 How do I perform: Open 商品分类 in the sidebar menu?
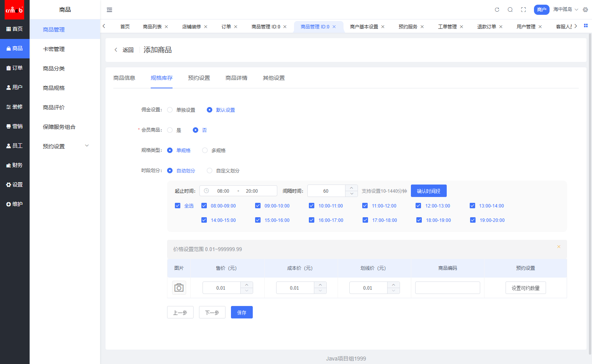(x=54, y=69)
